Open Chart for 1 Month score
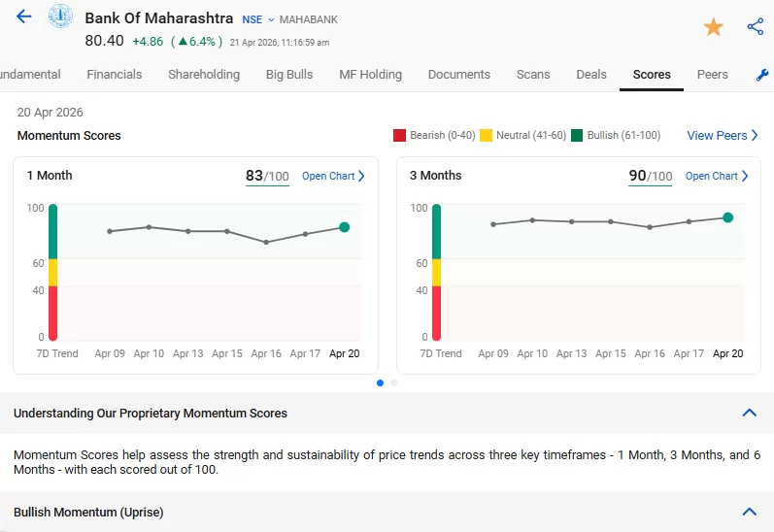 [333, 176]
